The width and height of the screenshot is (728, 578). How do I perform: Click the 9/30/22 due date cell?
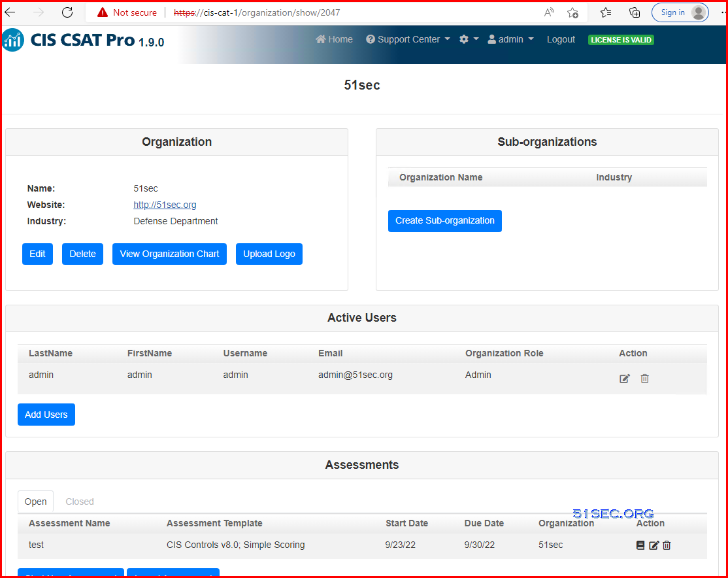coord(480,545)
